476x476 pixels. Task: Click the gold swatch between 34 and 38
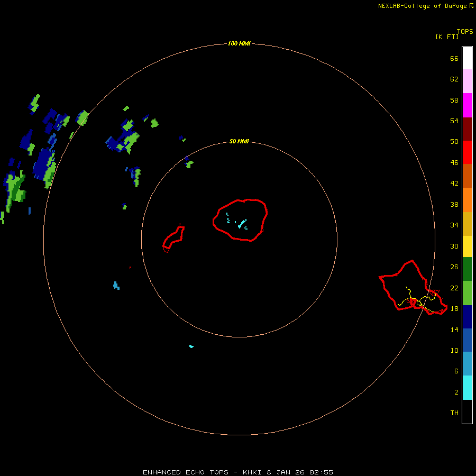pos(467,224)
